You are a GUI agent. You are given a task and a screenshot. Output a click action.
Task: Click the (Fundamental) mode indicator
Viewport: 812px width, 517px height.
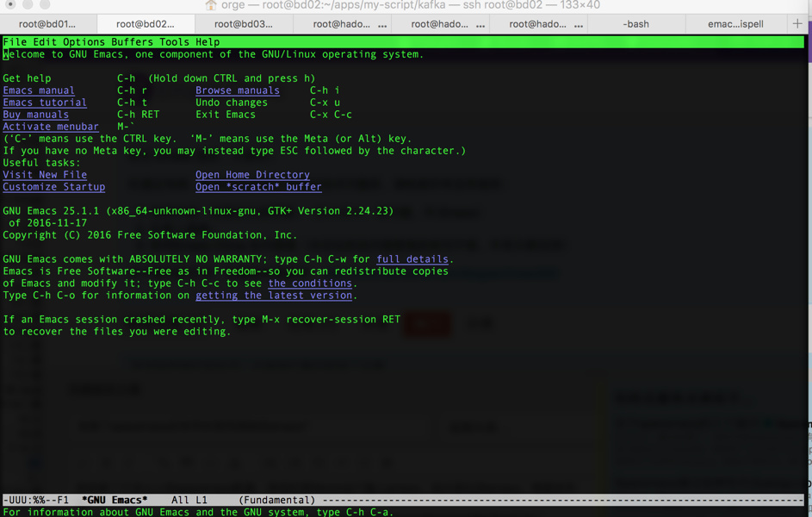point(277,500)
